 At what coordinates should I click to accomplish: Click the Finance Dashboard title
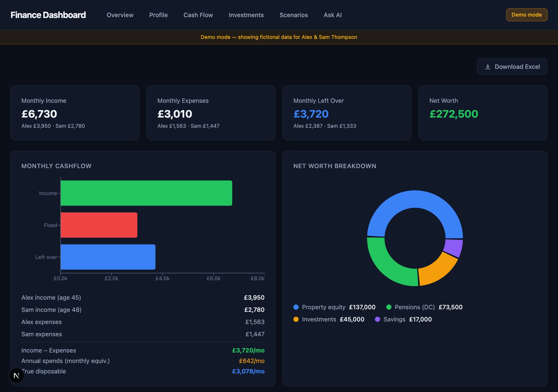[x=48, y=15]
